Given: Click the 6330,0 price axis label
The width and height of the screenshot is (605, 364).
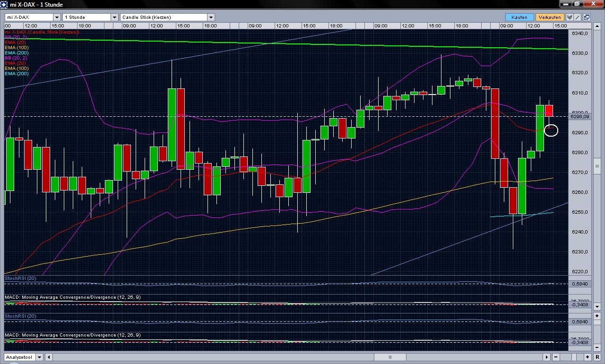Looking at the screenshot, I should pyautogui.click(x=579, y=53).
